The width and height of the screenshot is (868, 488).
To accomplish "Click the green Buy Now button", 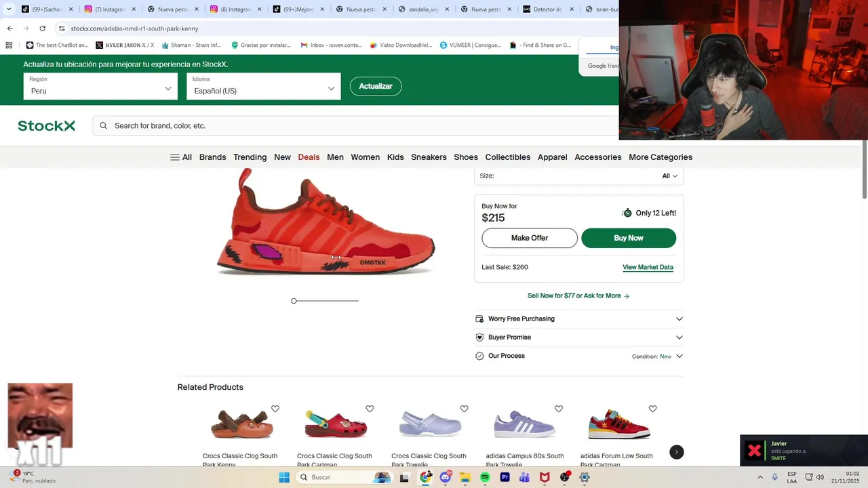I will pyautogui.click(x=629, y=238).
